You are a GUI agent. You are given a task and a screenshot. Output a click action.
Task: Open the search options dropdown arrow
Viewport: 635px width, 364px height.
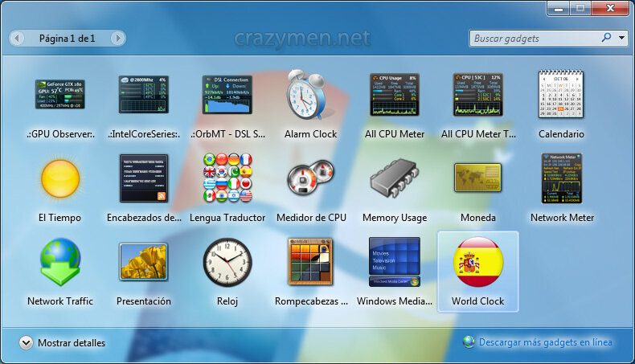coord(621,38)
